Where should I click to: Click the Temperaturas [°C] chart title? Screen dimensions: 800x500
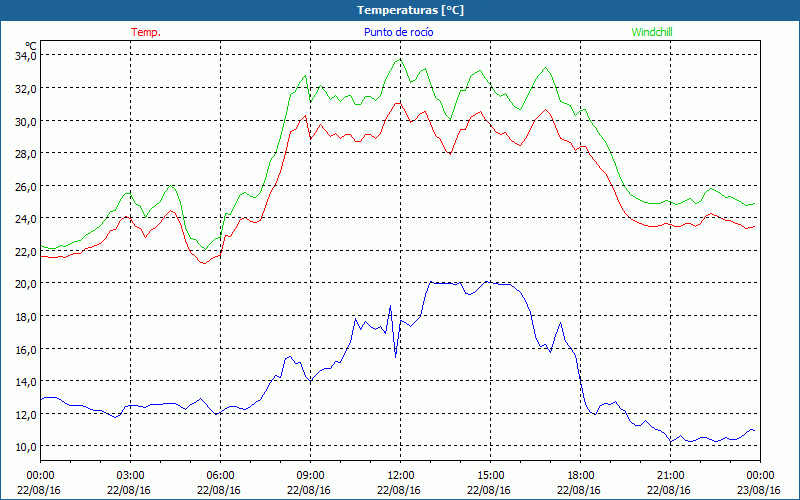pos(410,10)
